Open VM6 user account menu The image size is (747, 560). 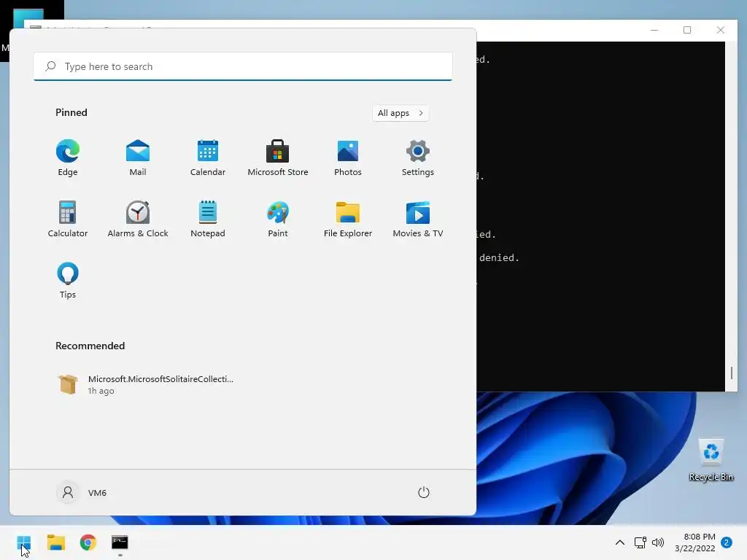click(x=82, y=492)
